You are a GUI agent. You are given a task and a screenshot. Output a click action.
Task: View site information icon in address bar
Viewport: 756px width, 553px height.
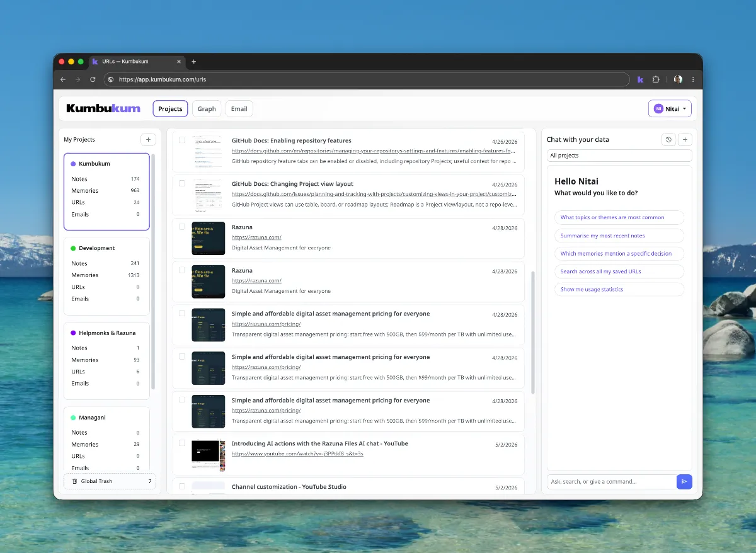tap(111, 79)
